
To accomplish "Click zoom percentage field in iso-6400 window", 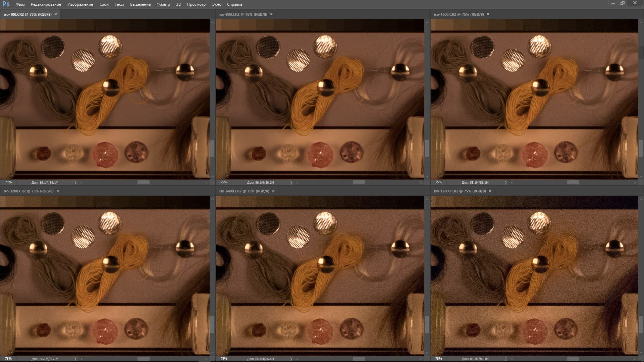I will point(224,359).
